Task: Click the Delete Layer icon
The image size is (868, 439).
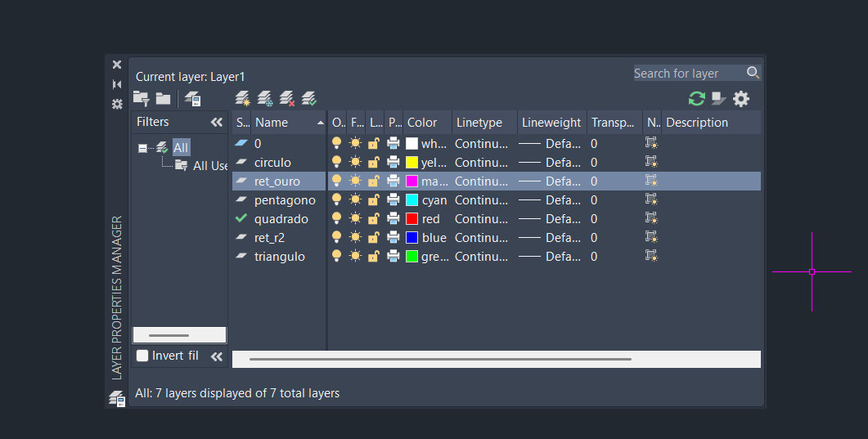Action: tap(287, 99)
